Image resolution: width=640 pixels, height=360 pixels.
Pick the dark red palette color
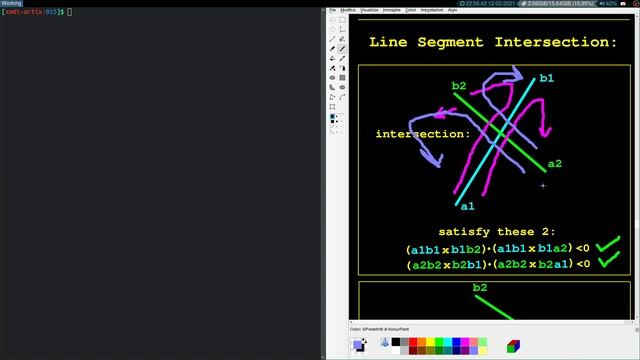tap(413, 350)
